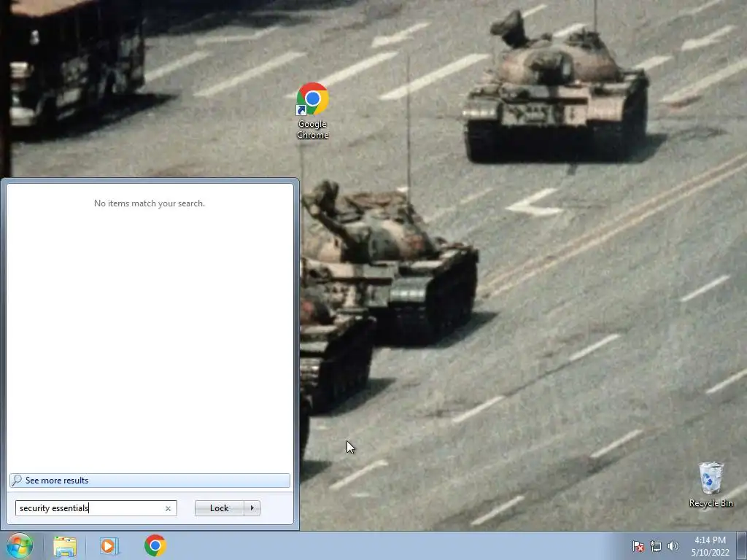Open the clock showing 4:14 PM
Screen dimensions: 747x560
[x=710, y=546]
